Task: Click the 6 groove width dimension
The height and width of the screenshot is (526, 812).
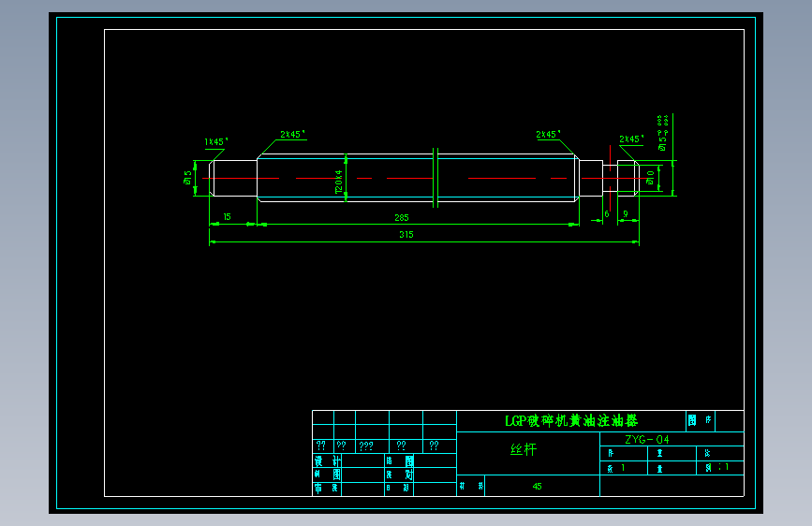Action: pos(606,213)
